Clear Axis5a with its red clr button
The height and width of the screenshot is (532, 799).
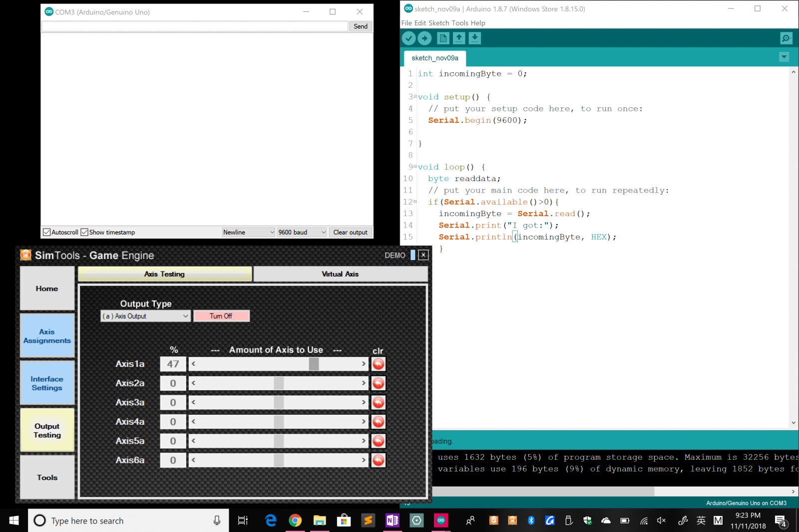[x=379, y=441]
